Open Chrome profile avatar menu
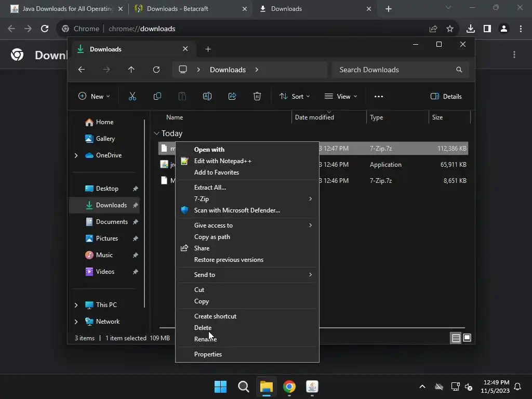The height and width of the screenshot is (399, 532). pyautogui.click(x=504, y=29)
